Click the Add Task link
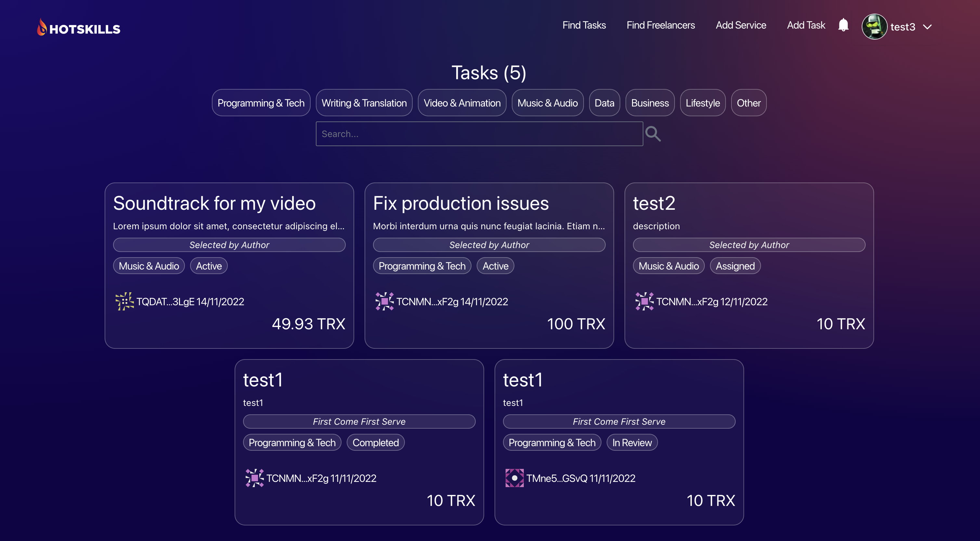 click(806, 25)
